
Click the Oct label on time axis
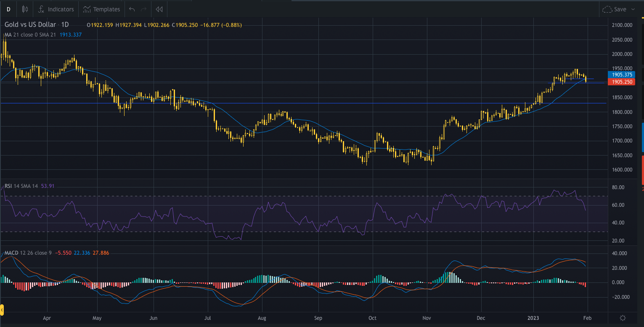click(372, 318)
